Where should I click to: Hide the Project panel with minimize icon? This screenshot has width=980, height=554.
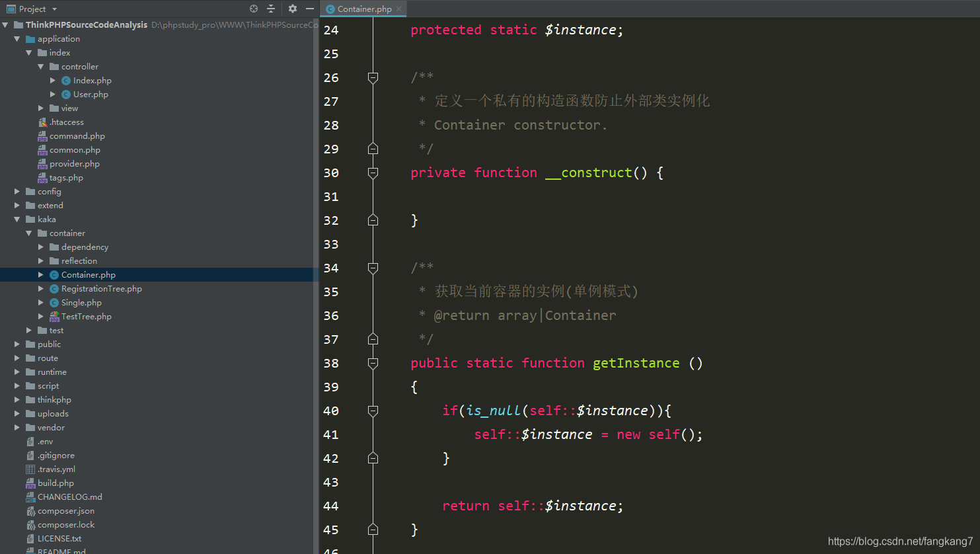(309, 9)
